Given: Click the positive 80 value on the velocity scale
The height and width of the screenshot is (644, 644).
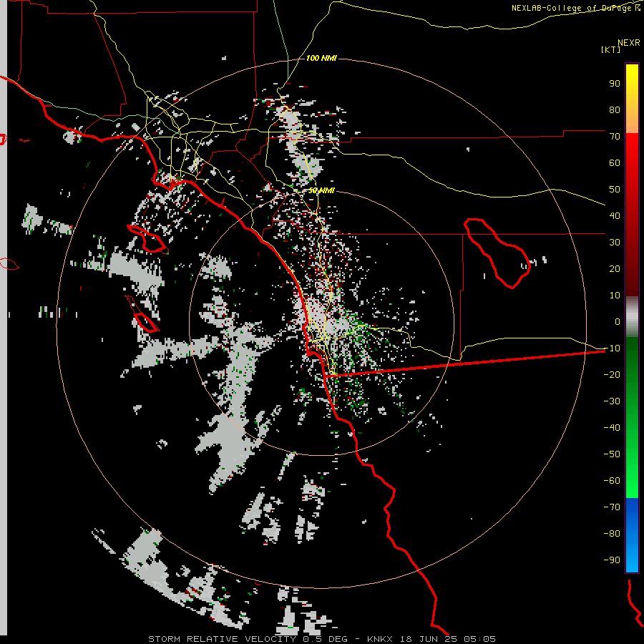Looking at the screenshot, I should pyautogui.click(x=615, y=109).
